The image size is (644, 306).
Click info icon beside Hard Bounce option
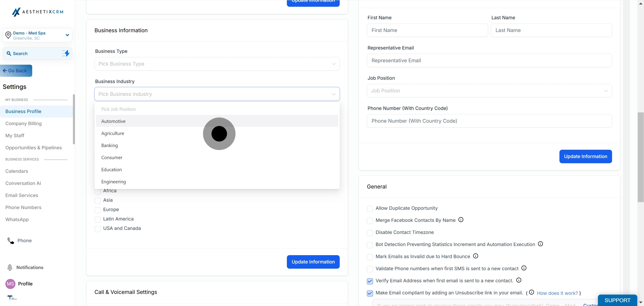pyautogui.click(x=475, y=256)
